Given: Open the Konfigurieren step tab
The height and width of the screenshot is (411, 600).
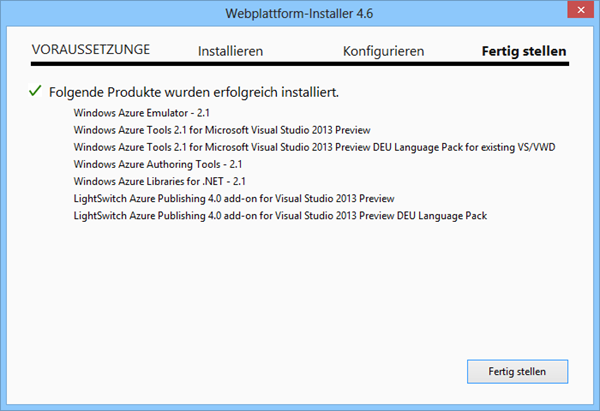Looking at the screenshot, I should [383, 50].
